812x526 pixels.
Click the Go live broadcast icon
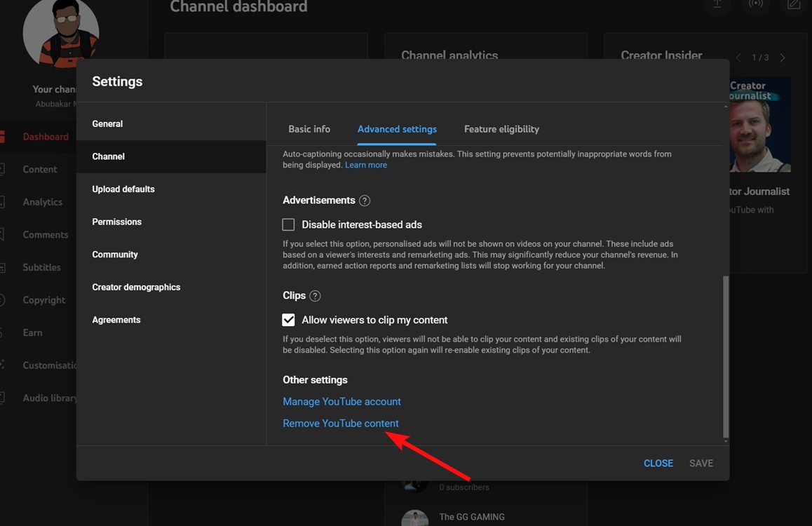point(756,5)
